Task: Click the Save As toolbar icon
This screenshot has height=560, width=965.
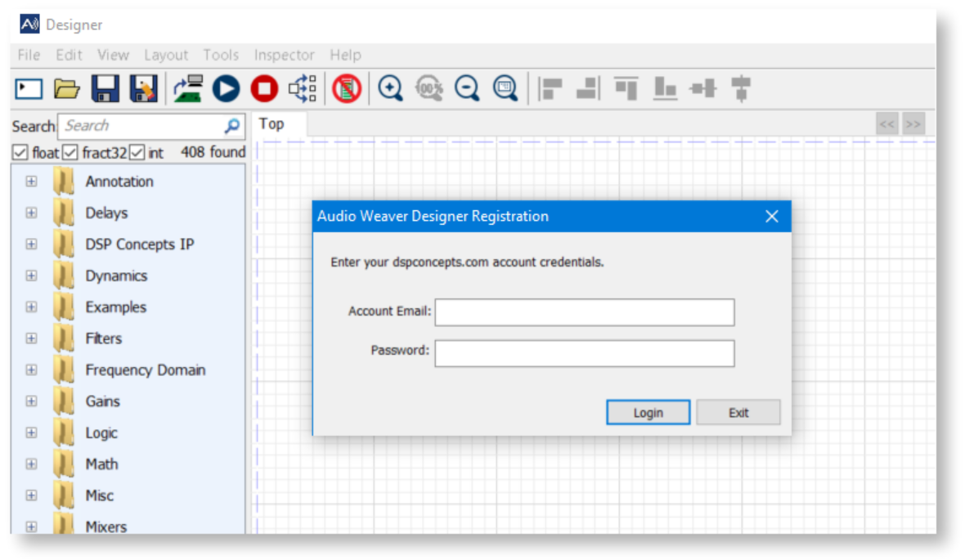Action: 143,88
